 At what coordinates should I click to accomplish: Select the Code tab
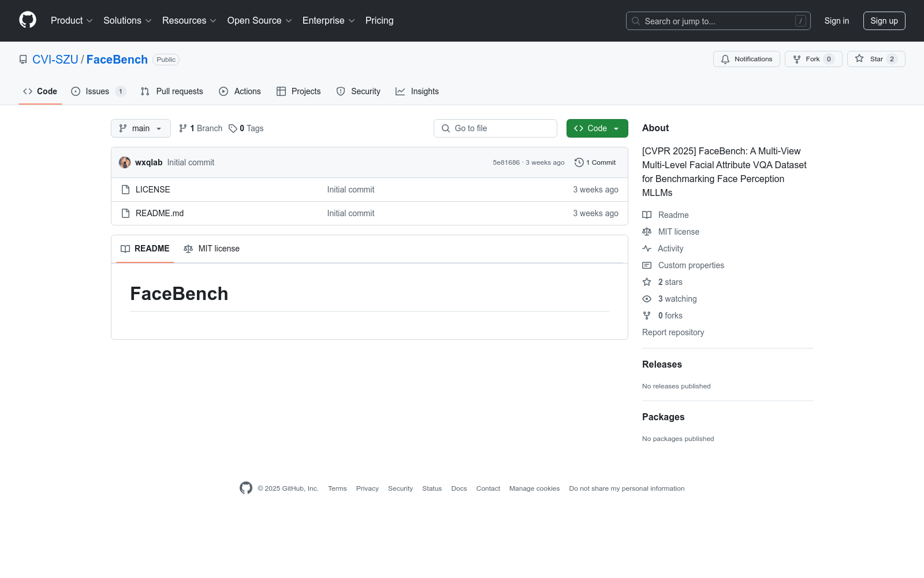click(x=40, y=91)
